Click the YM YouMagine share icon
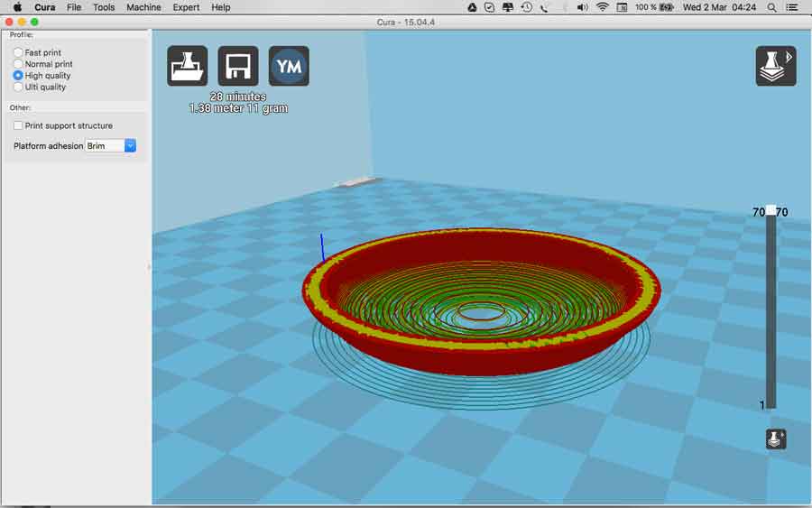 (x=289, y=66)
